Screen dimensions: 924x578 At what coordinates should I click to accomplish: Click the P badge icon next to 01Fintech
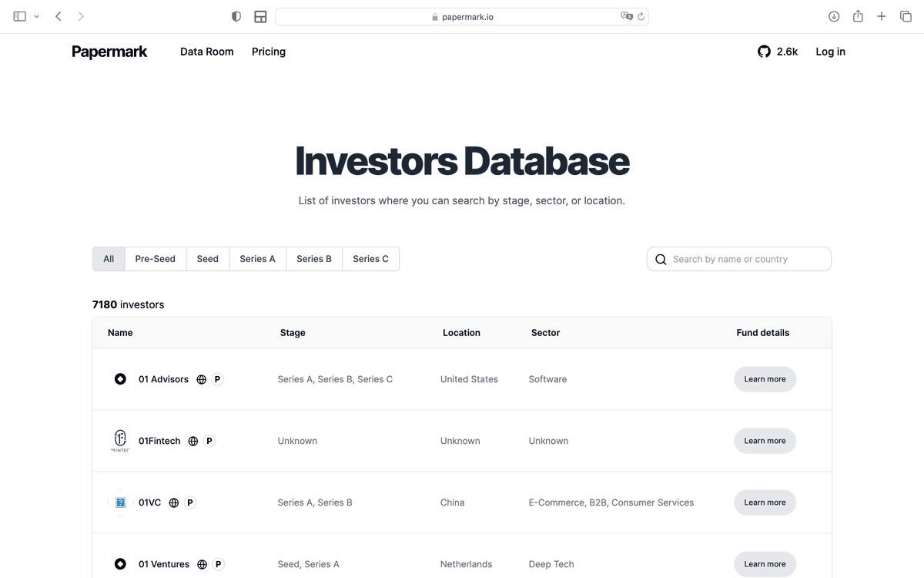pos(209,441)
